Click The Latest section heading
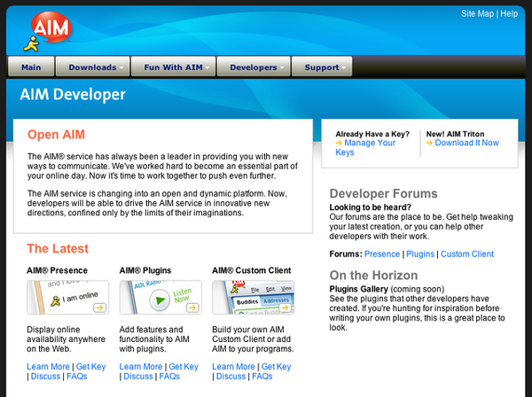Image resolution: width=532 pixels, height=397 pixels. [x=58, y=248]
